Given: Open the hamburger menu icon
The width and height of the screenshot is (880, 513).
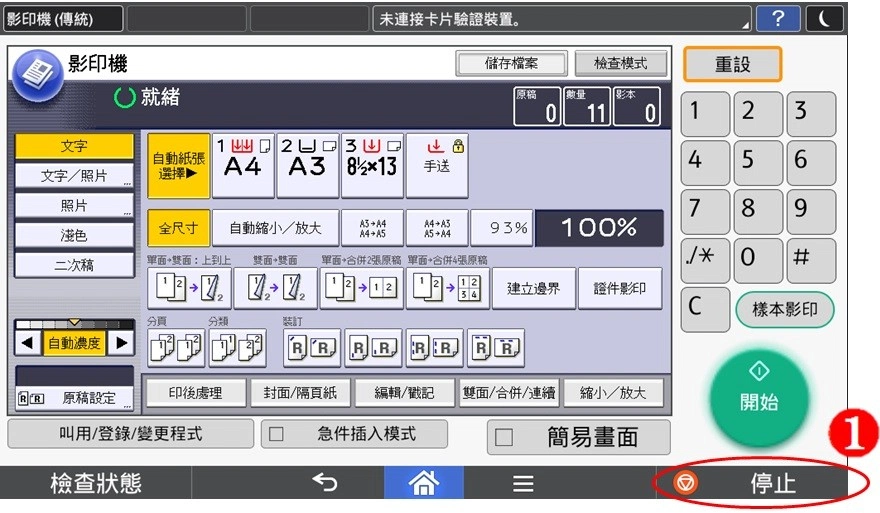Looking at the screenshot, I should click(x=523, y=483).
